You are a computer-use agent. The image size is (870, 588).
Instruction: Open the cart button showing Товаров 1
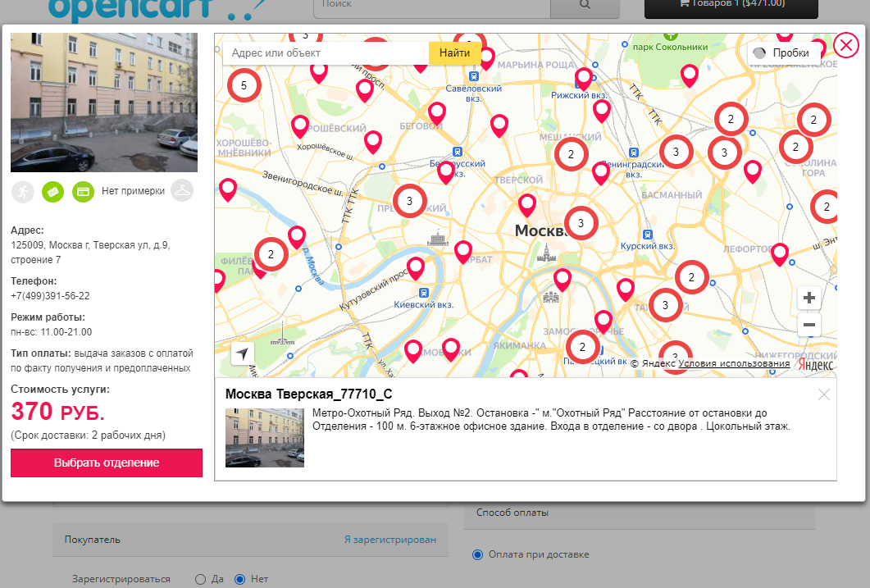731,7
